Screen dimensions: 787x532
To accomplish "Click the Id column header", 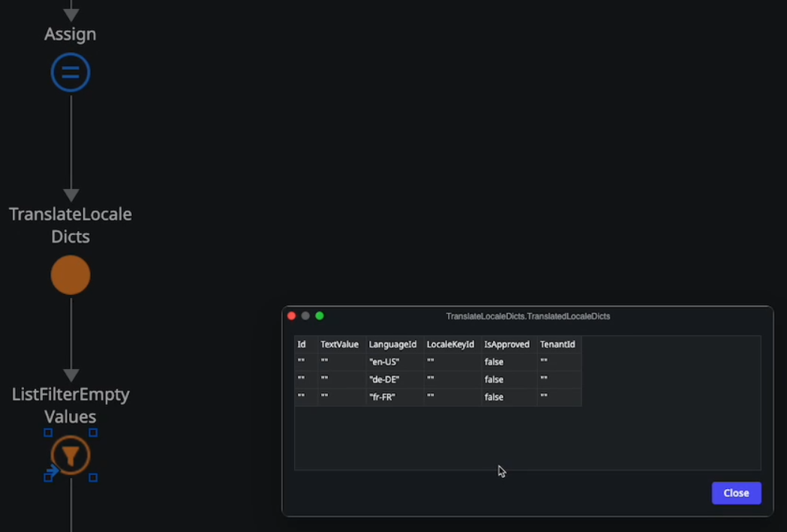I will point(302,344).
